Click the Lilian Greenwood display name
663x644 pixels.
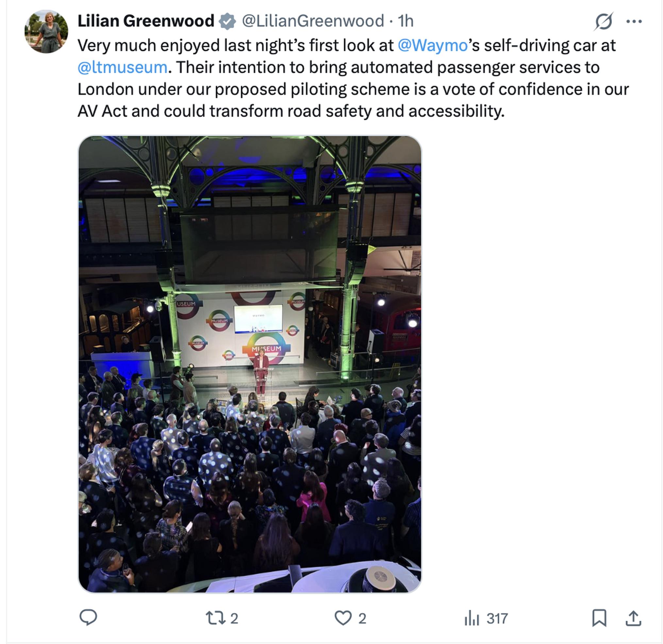146,21
